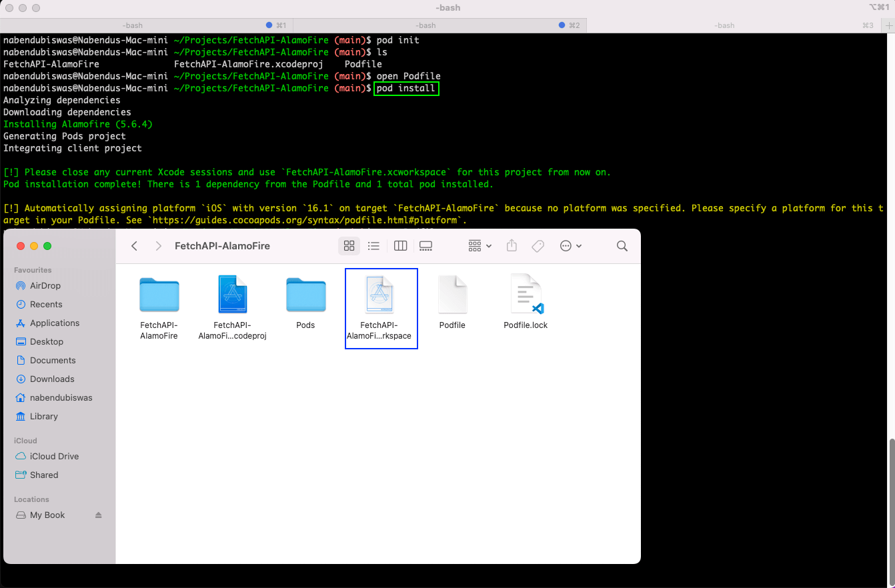Viewport: 895px width, 588px height.
Task: Click the Share toolbar icon
Action: coord(512,246)
